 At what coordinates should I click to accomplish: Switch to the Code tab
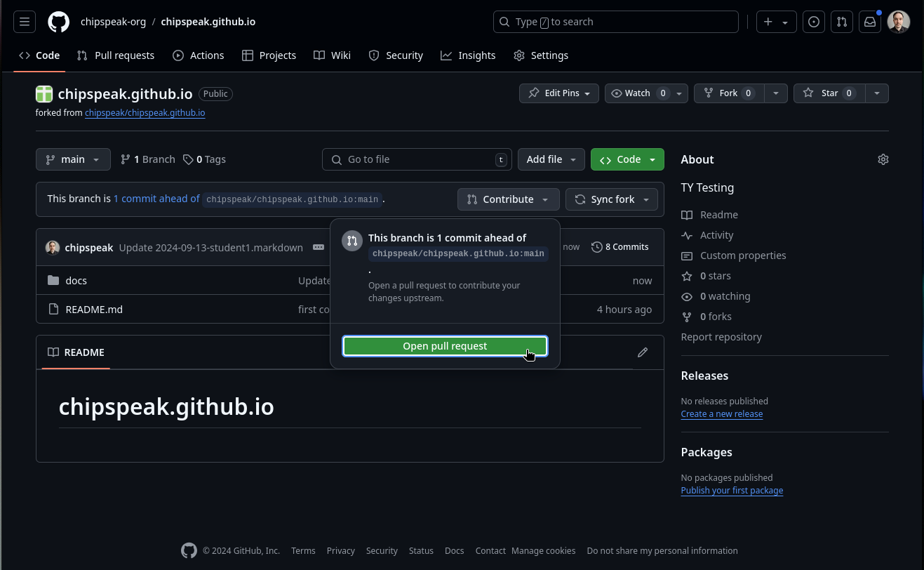point(39,55)
